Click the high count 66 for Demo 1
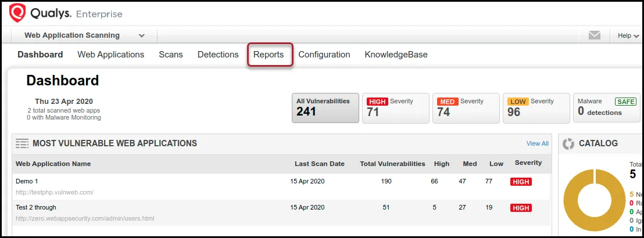 (x=435, y=181)
